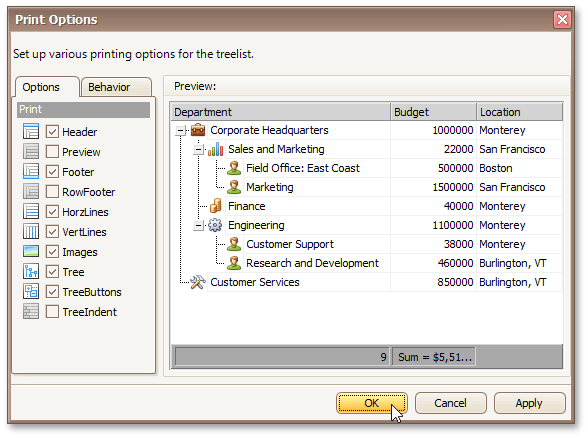Check the TreeIndent checkbox
Screen dimensions: 588x438
point(52,312)
